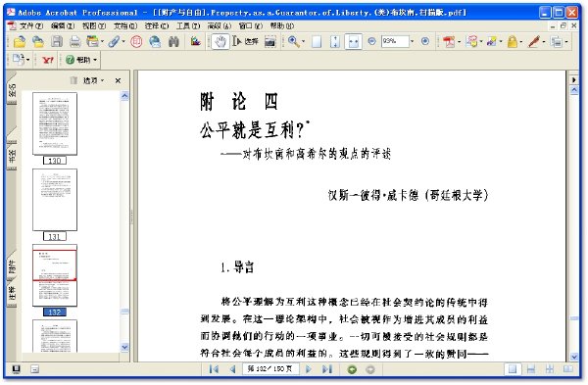Viewport: 588px width, 385px height.
Task: Toggle Fit Width view
Action: 353,41
